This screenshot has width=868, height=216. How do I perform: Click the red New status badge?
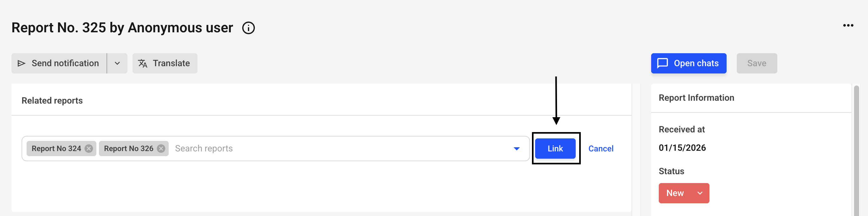pos(675,193)
